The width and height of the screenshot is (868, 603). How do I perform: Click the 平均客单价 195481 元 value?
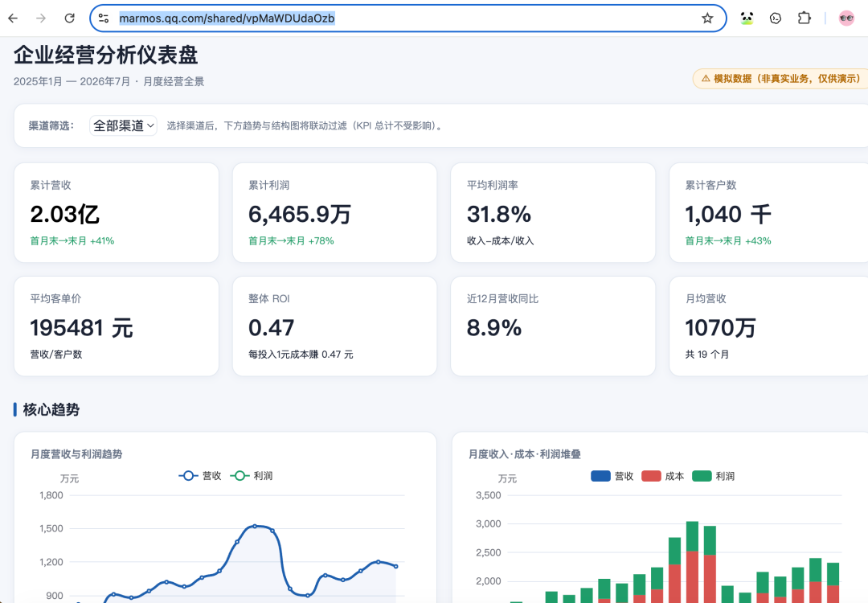81,328
